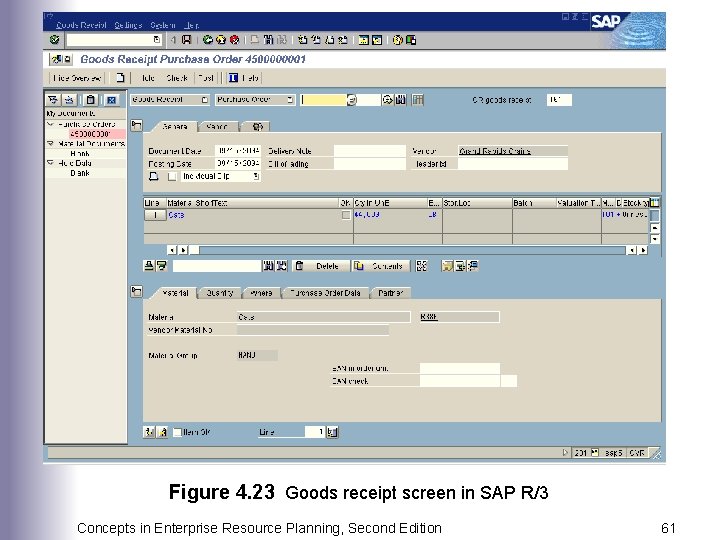Click the Print icon in system toolbar
This screenshot has height=540, width=720.
pos(255,40)
